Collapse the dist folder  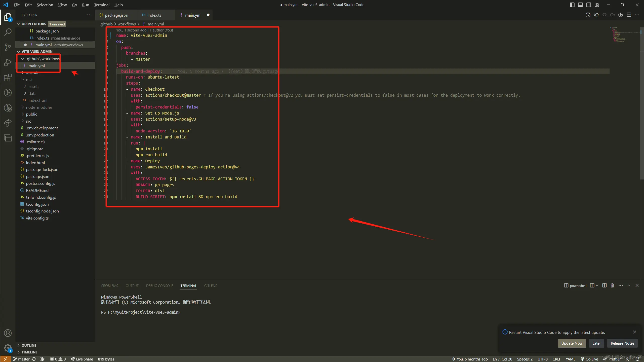[29, 80]
